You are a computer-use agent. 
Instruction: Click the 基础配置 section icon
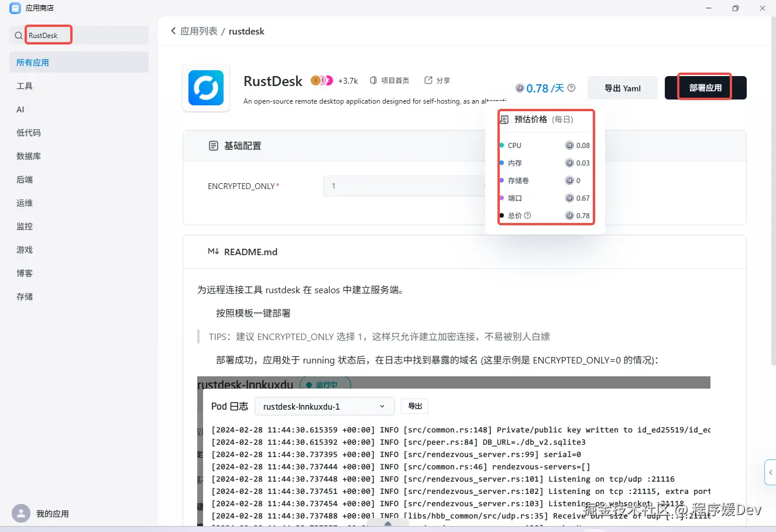point(214,146)
